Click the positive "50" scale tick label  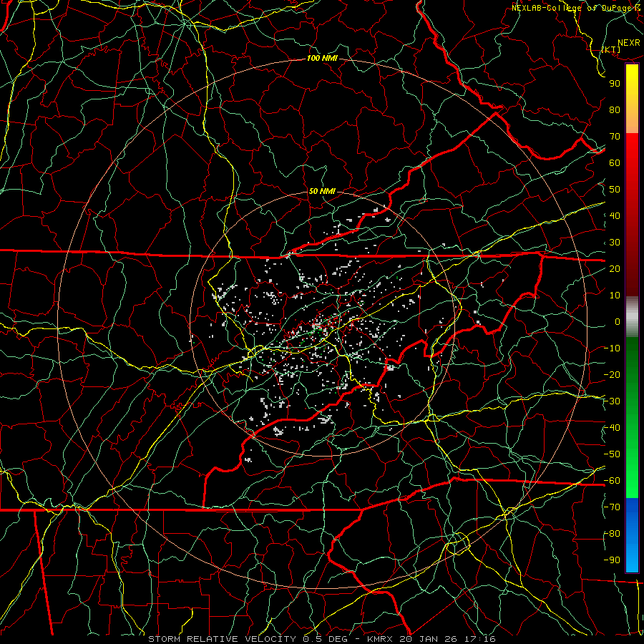(x=615, y=190)
